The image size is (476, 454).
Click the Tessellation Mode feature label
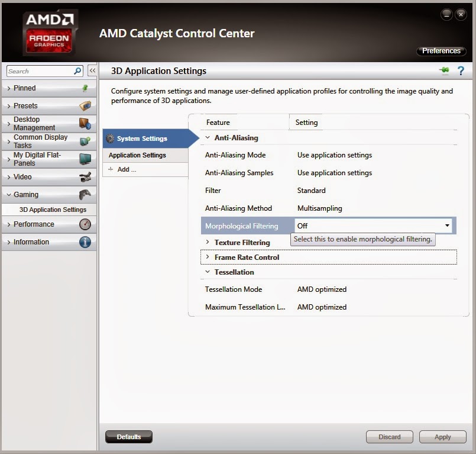click(x=234, y=289)
